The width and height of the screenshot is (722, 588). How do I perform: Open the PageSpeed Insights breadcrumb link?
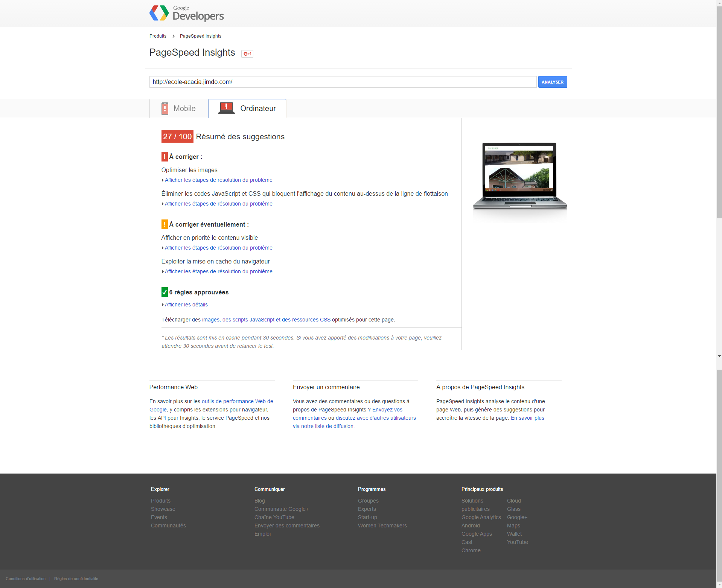(201, 36)
